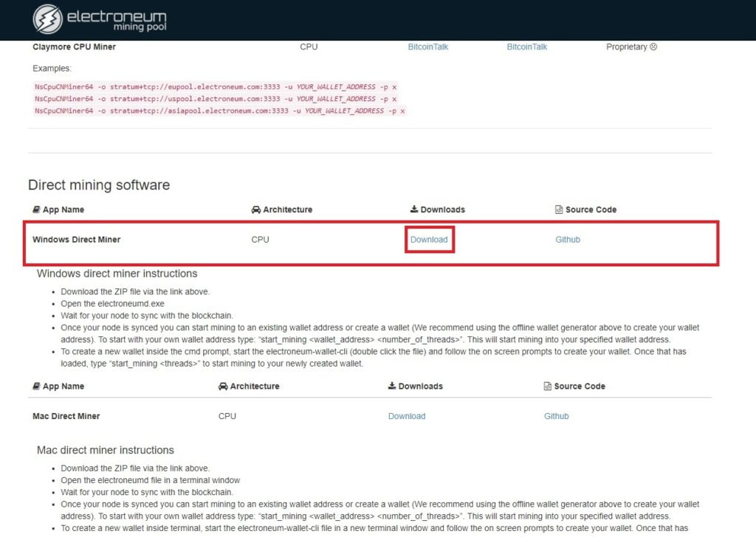Open the Github link for Windows Direct Miner
This screenshot has width=756, height=537.
point(568,239)
